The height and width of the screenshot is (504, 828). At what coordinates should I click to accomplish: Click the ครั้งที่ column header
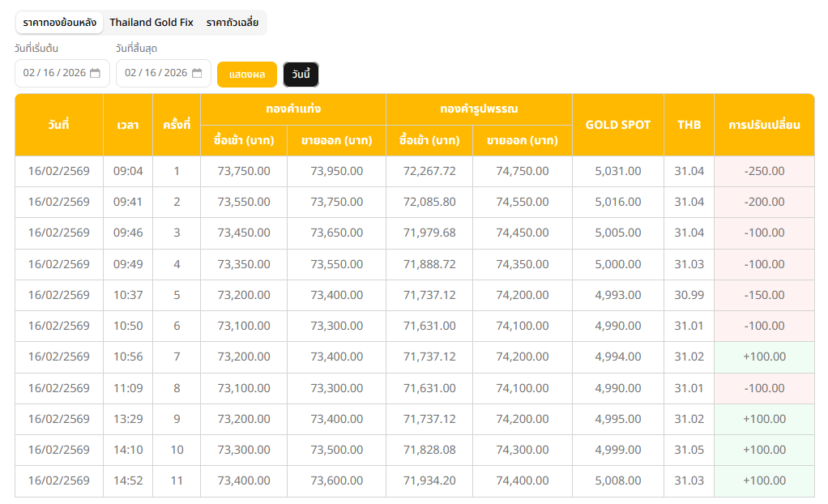(x=176, y=125)
